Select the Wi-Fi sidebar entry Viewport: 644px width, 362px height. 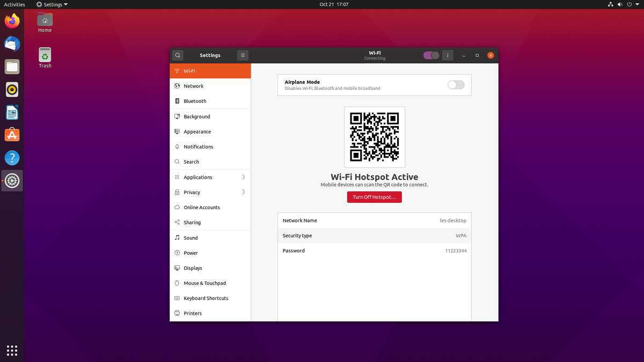(x=210, y=71)
